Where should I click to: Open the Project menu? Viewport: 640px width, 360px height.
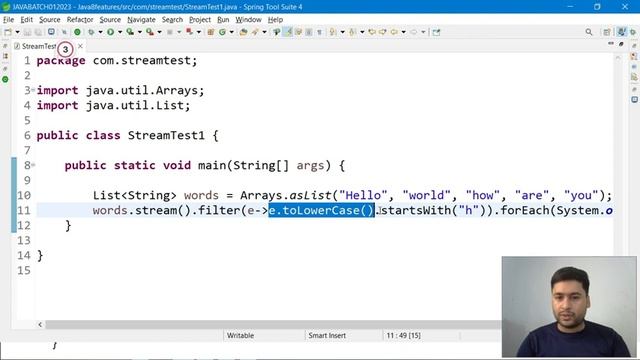point(200,20)
